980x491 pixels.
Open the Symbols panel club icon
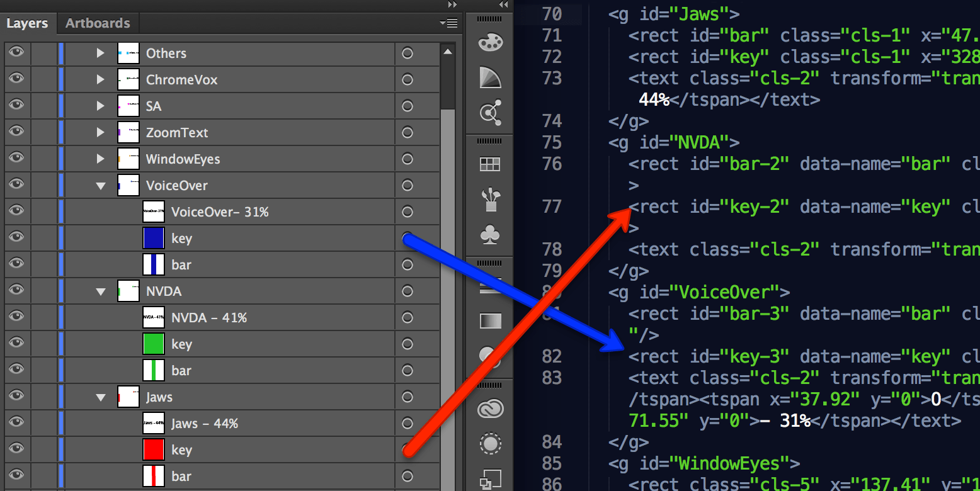coord(490,235)
